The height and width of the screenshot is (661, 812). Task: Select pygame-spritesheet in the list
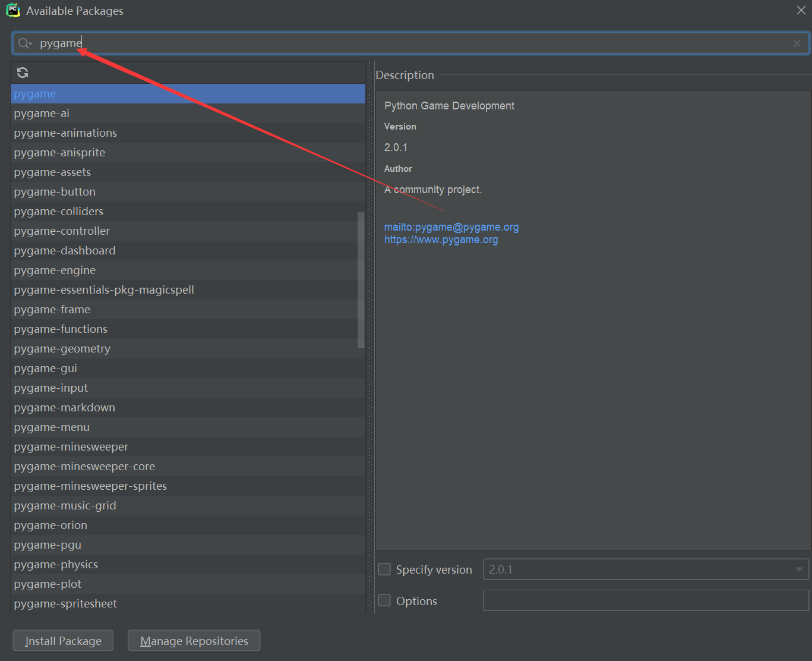coord(188,603)
